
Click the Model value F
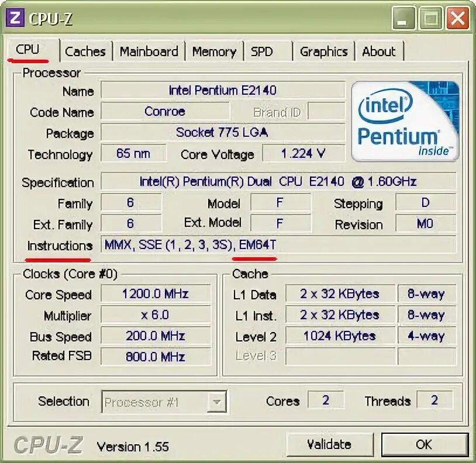click(281, 202)
